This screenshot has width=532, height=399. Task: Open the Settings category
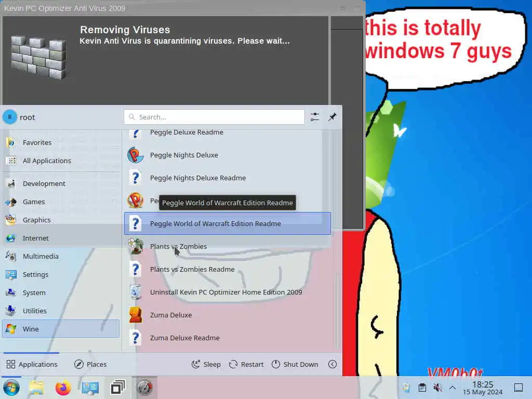pos(61,274)
